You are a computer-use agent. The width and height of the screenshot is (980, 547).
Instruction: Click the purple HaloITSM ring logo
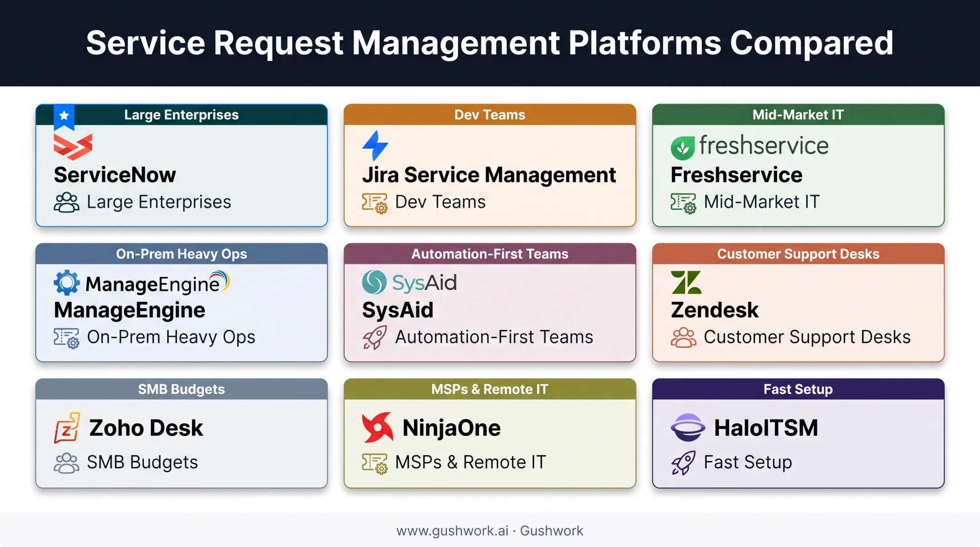[x=688, y=427]
